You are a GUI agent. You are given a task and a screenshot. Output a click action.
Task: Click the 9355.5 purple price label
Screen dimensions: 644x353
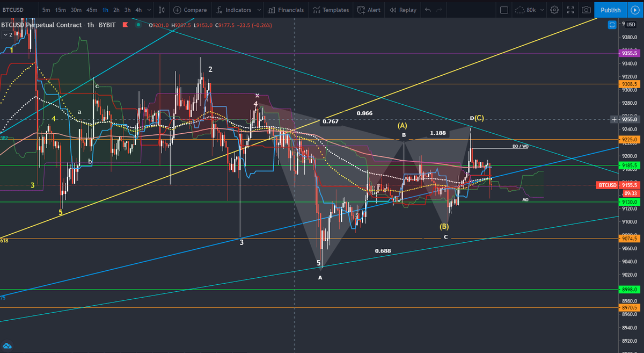[x=629, y=53]
